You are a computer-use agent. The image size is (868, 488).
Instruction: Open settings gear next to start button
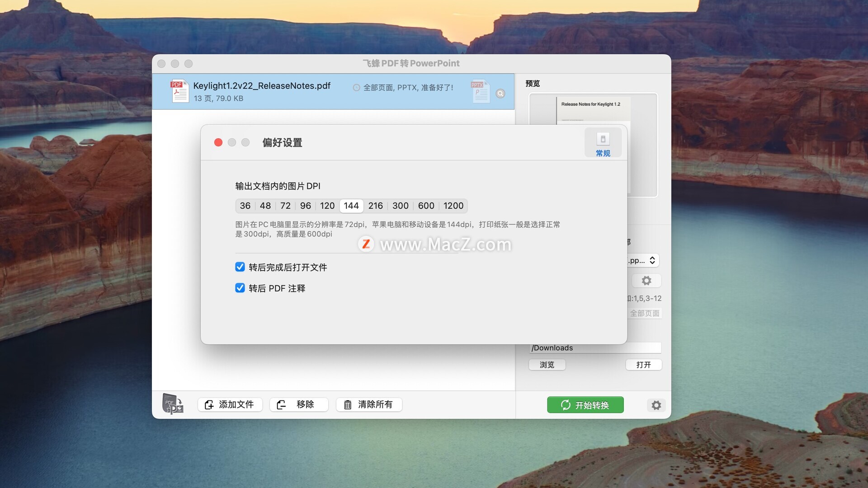[x=656, y=405]
